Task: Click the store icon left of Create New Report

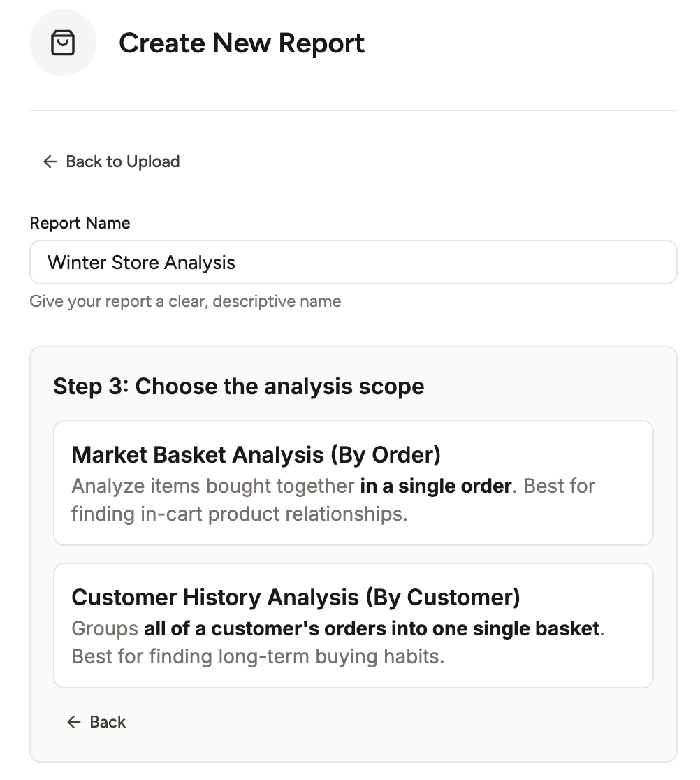Action: pos(63,43)
